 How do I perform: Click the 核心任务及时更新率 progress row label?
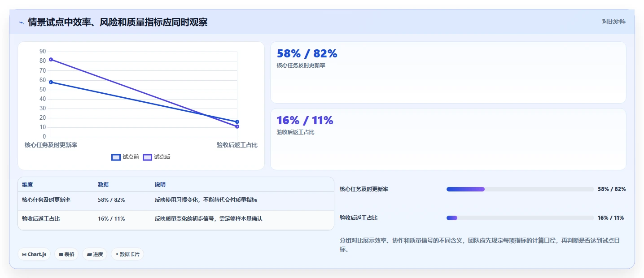click(364, 189)
